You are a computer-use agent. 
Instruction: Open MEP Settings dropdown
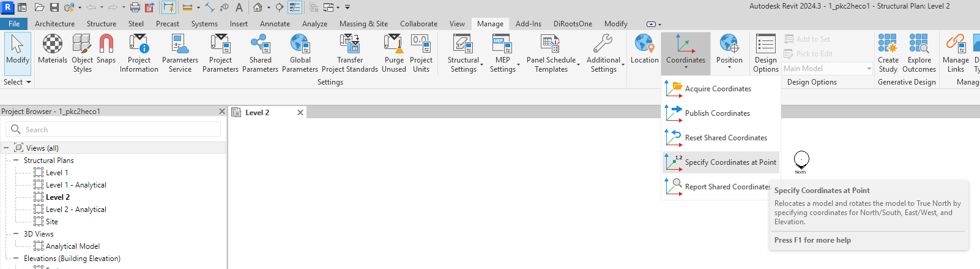point(504,53)
